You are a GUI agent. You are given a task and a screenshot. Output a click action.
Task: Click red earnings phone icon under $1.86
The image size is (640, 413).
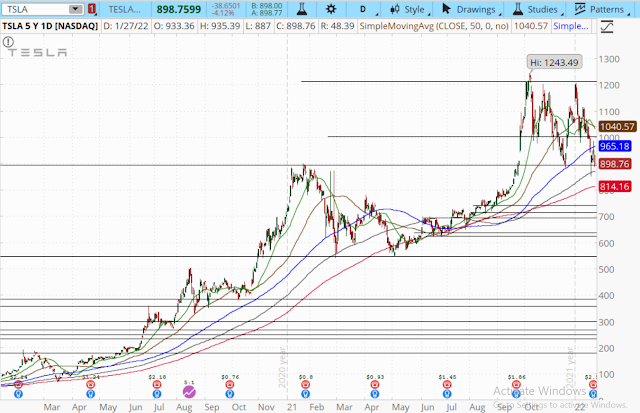(x=516, y=384)
